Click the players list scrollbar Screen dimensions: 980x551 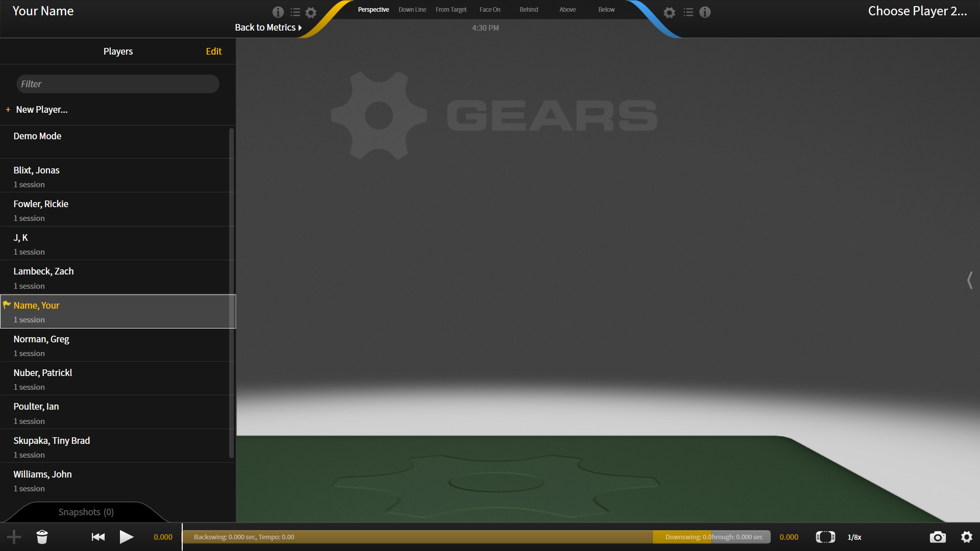coord(231,292)
